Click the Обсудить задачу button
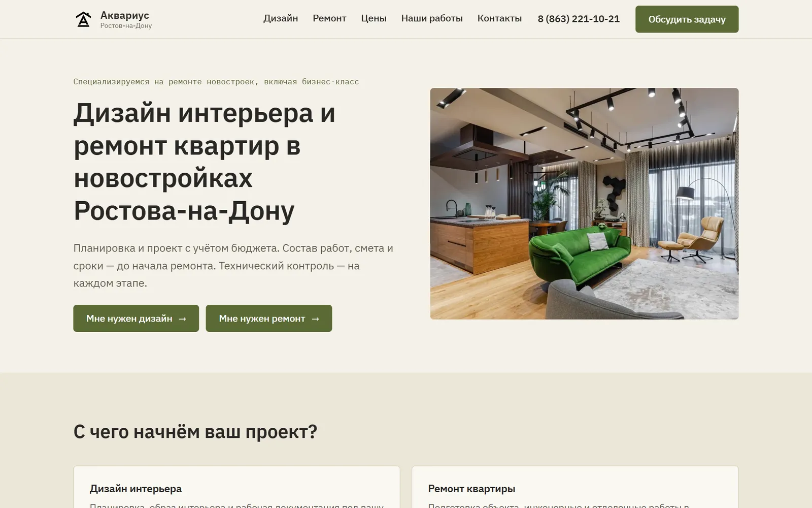812x508 pixels. 687,19
